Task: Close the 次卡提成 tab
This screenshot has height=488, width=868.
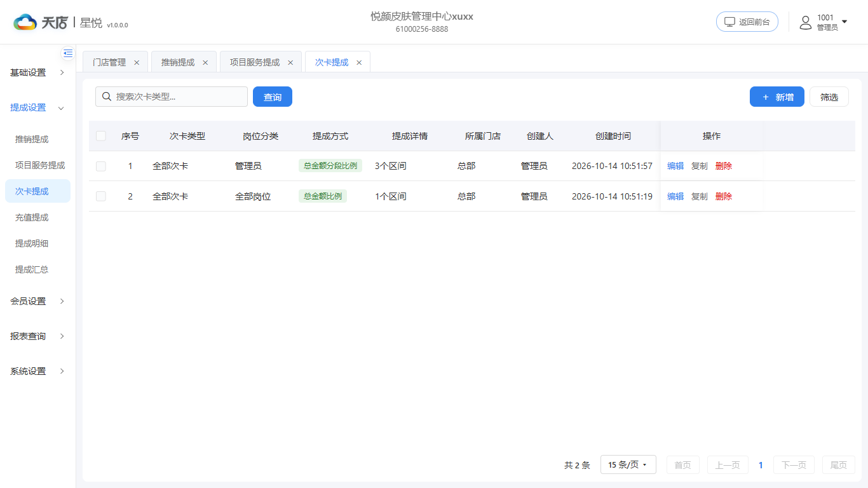Action: pos(359,62)
